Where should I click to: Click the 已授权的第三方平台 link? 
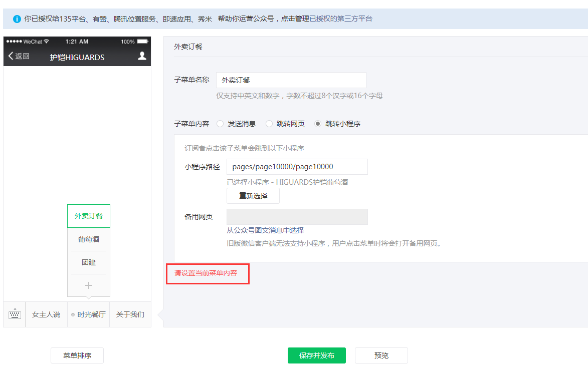[x=340, y=19]
